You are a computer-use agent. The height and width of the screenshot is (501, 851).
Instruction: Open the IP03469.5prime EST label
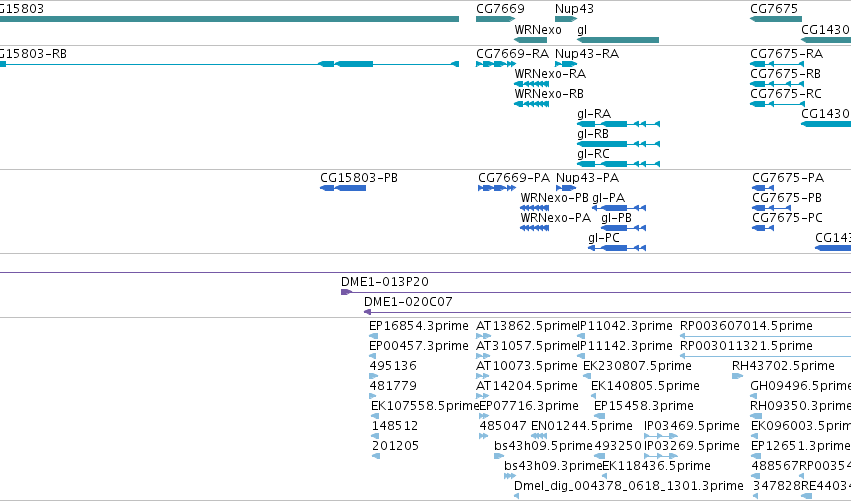coord(691,427)
